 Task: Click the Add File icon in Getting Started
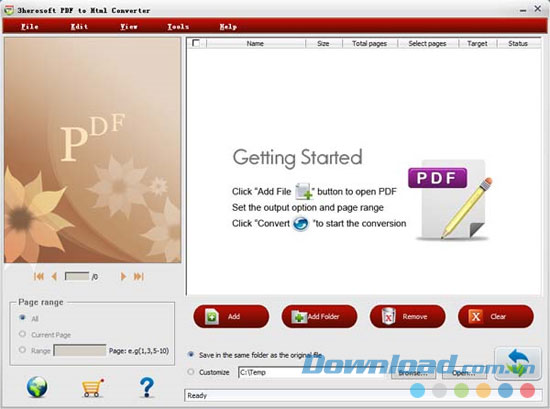tap(304, 192)
